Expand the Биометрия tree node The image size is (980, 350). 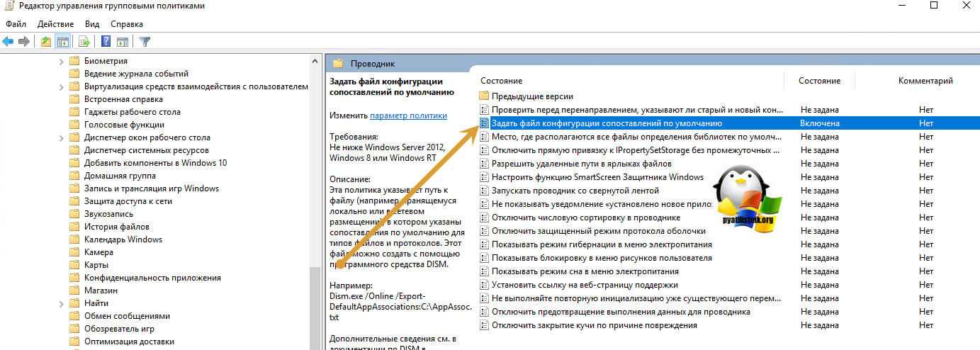tap(61, 61)
